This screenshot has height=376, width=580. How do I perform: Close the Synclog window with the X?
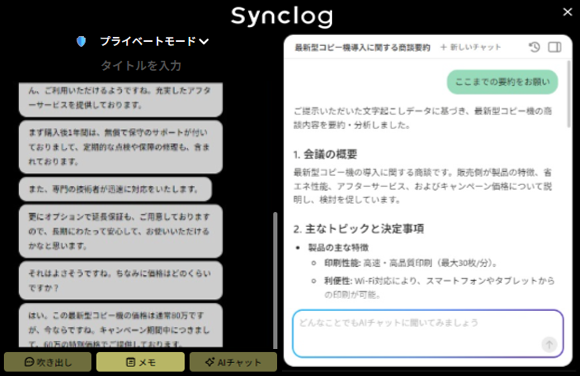coord(567,12)
